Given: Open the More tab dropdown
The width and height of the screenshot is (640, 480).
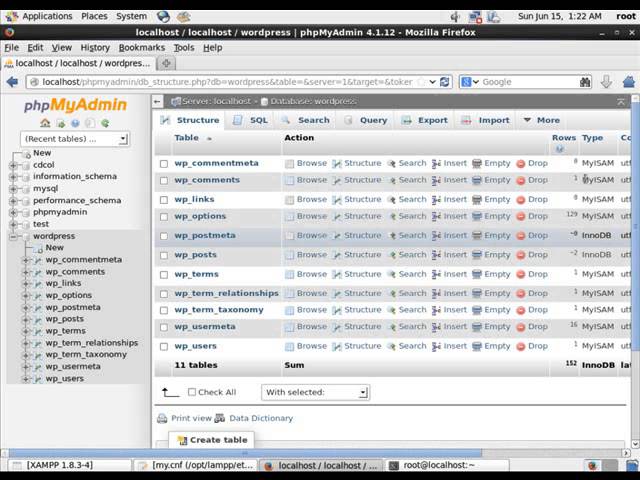Looking at the screenshot, I should (542, 120).
